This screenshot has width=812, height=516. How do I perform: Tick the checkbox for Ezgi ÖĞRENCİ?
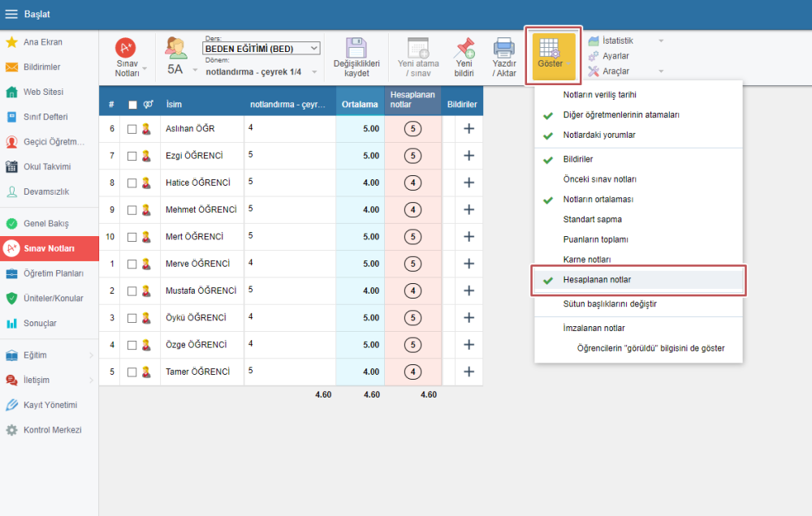[132, 156]
